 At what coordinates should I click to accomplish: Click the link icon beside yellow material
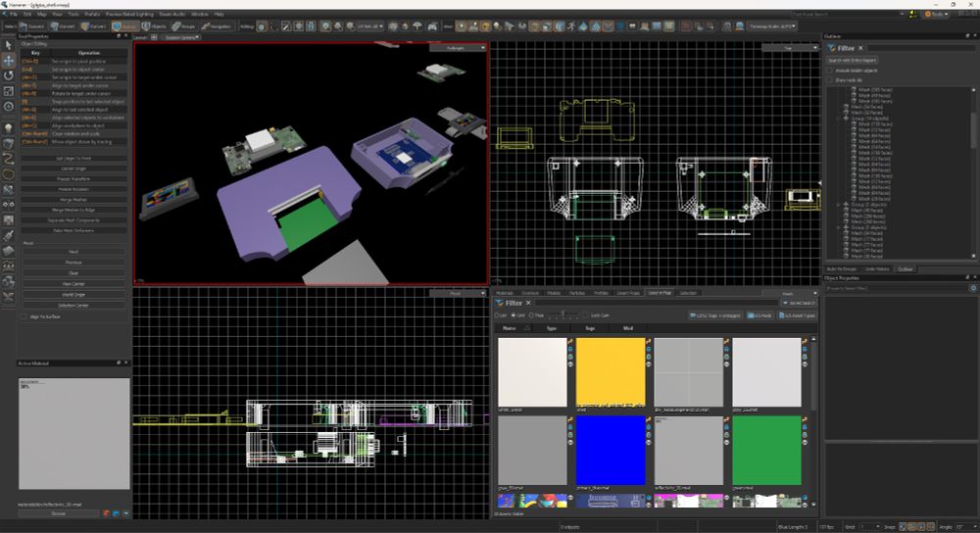[648, 342]
